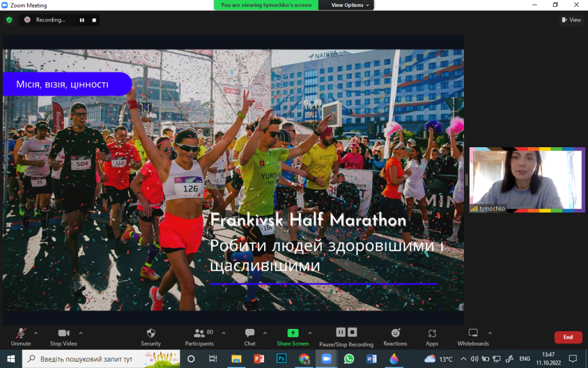
Task: Expand arrow next to Participants
Action: point(223,333)
